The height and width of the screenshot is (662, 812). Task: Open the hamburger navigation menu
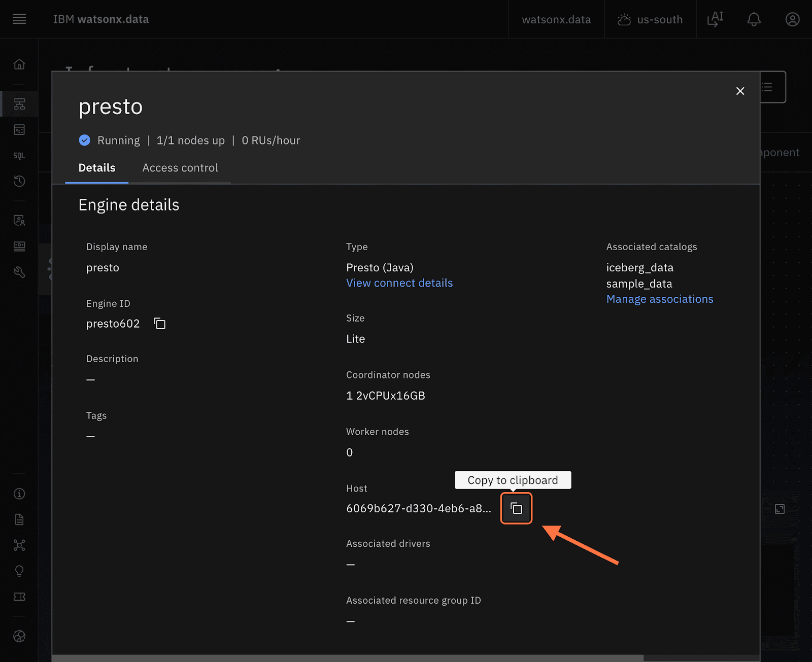coord(19,19)
